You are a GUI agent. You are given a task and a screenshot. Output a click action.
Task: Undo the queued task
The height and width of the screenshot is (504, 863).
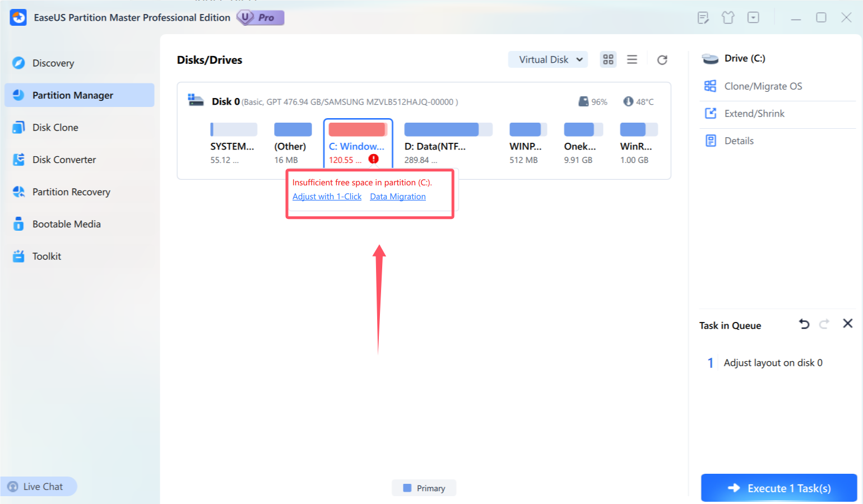pos(804,324)
